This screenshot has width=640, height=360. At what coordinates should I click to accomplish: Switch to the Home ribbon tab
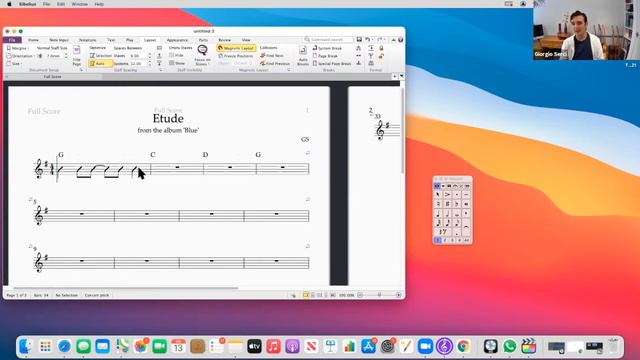tap(33, 40)
